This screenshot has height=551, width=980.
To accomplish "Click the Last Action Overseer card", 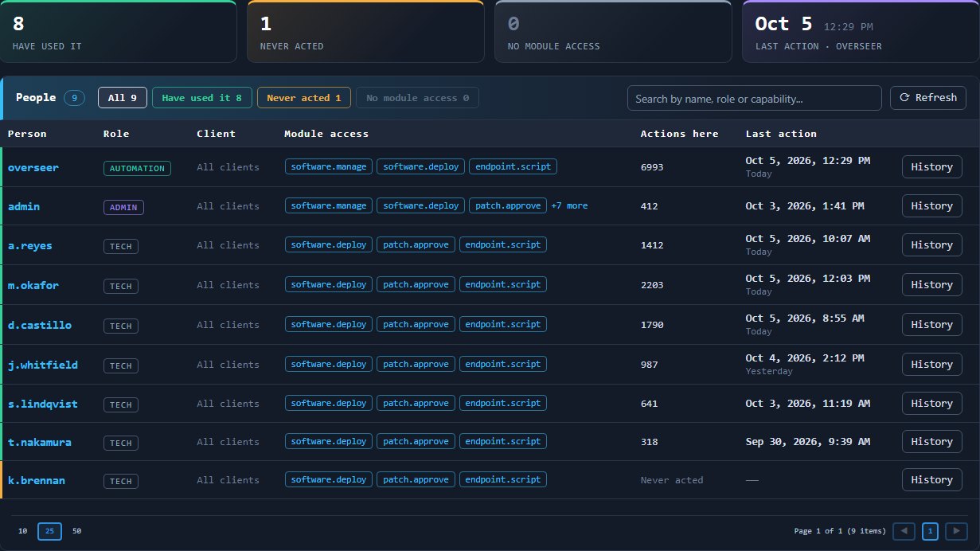I will [861, 31].
